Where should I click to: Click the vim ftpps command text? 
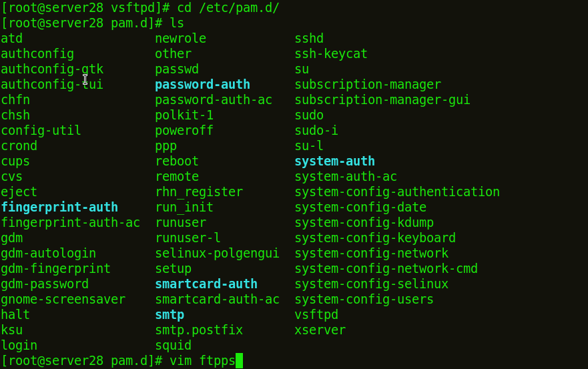tap(202, 361)
